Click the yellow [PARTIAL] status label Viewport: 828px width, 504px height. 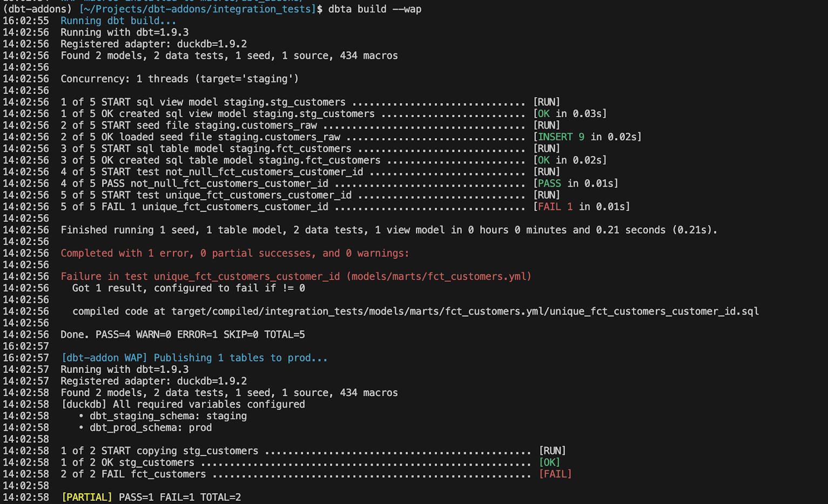click(87, 497)
